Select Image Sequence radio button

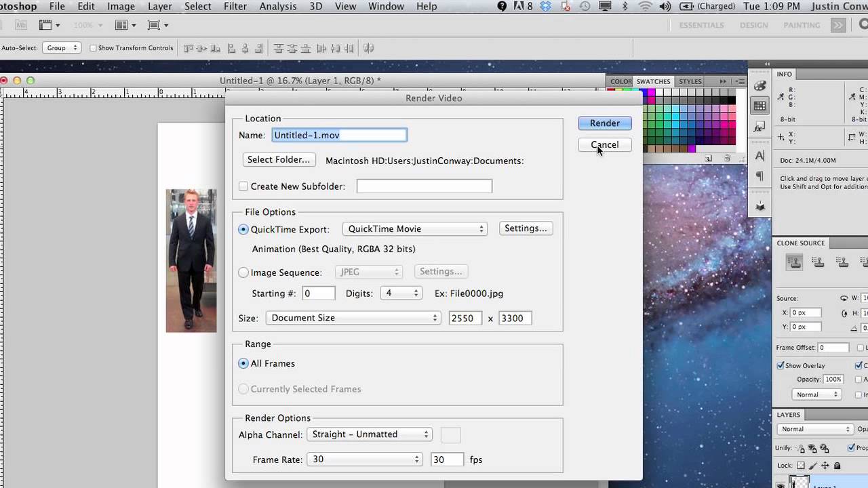click(243, 272)
